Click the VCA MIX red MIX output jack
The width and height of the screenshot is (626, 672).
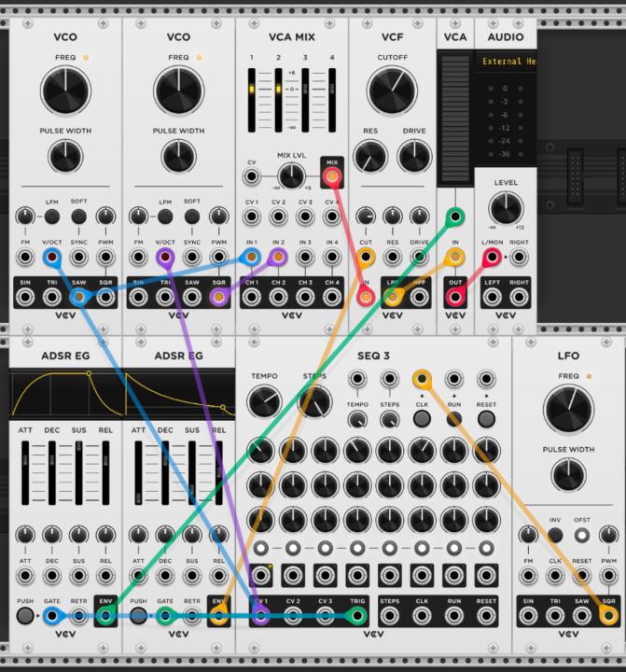pos(332,176)
